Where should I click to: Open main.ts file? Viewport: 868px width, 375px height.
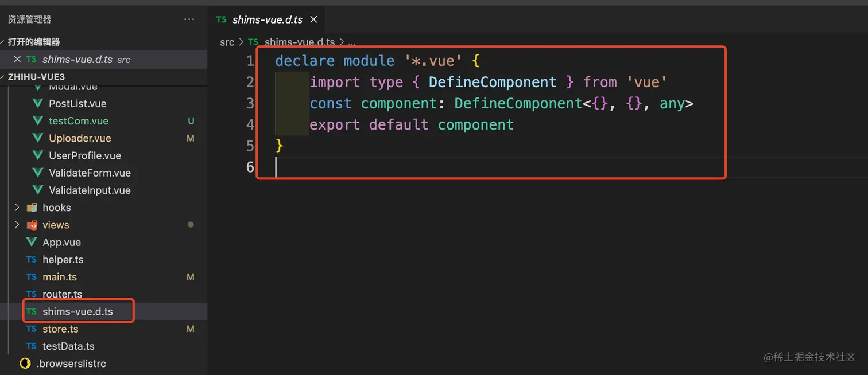coord(60,277)
